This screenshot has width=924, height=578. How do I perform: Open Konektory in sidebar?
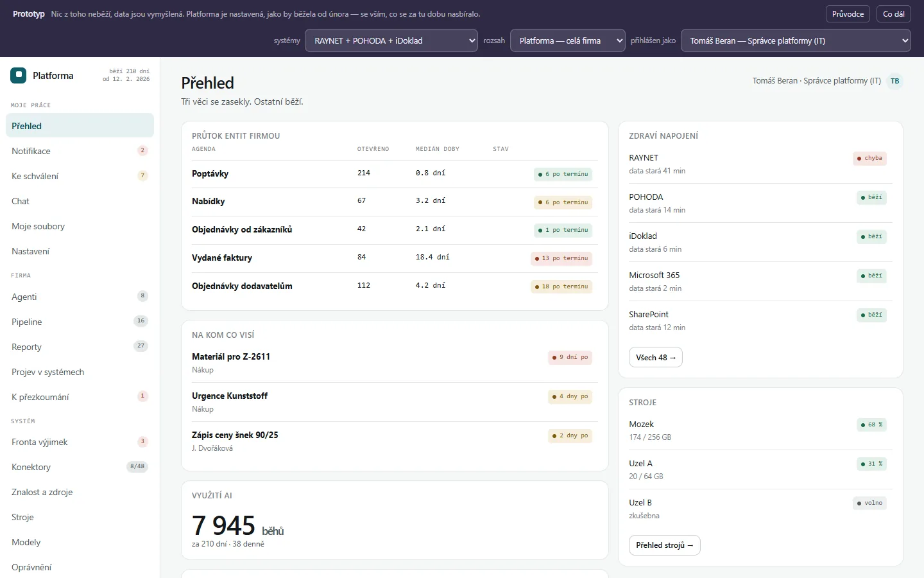80,467
